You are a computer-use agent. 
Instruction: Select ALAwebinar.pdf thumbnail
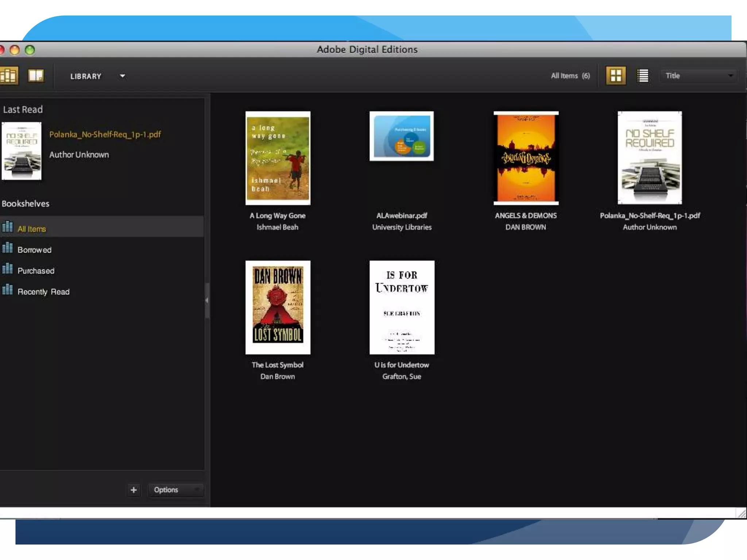(401, 136)
